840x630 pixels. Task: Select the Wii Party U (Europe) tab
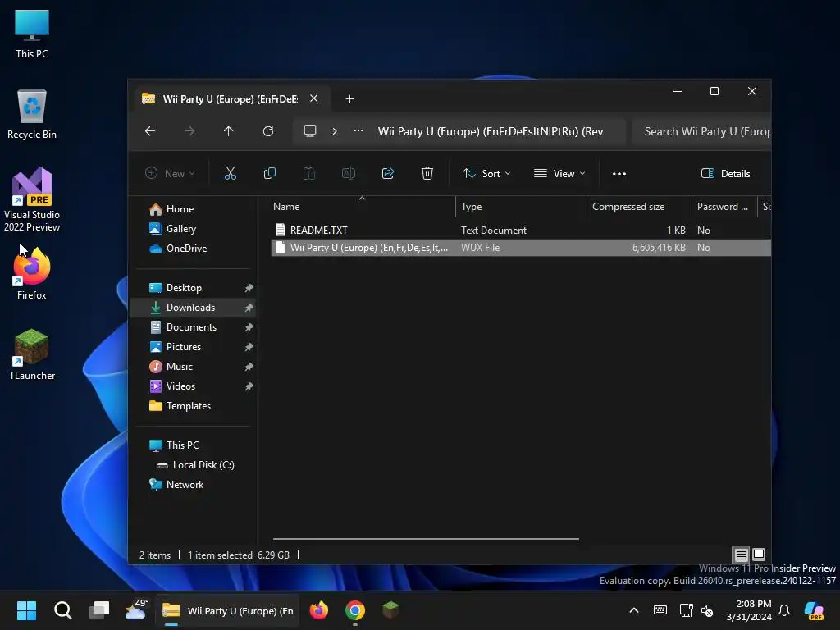[x=231, y=99]
